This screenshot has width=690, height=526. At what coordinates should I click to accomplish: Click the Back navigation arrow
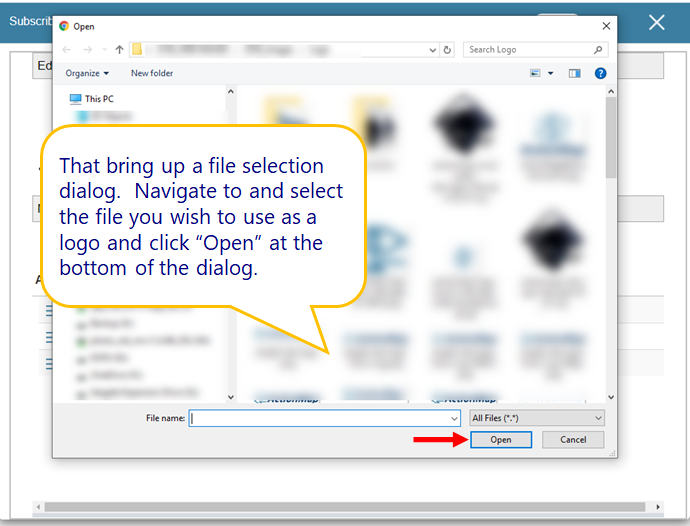click(67, 49)
